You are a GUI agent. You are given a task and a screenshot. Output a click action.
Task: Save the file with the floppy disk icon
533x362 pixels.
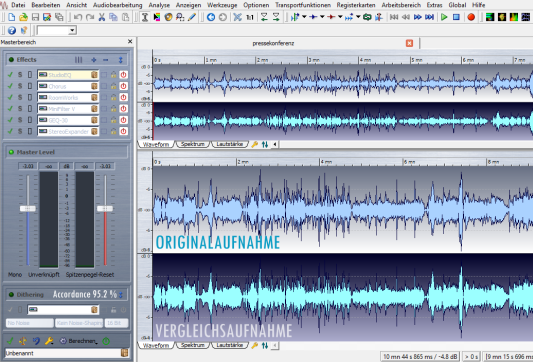[35, 17]
